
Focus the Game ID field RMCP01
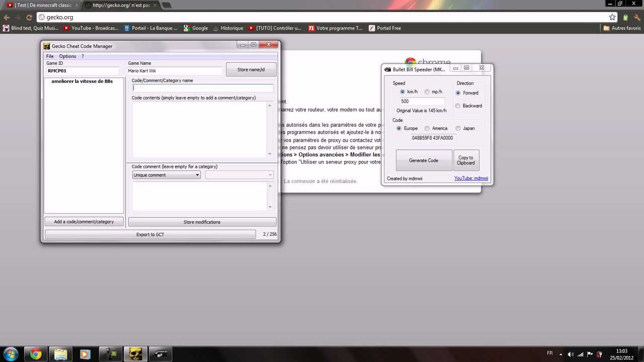click(83, 71)
